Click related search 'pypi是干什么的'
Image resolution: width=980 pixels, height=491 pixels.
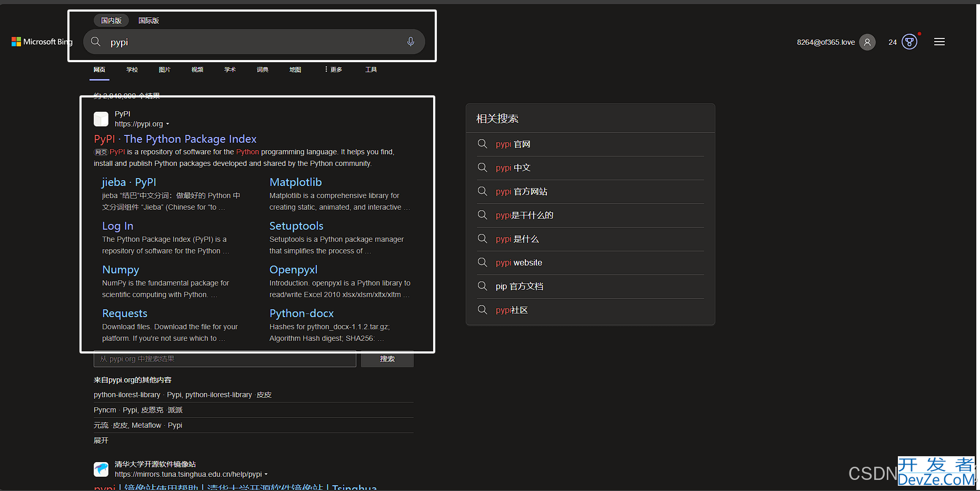click(525, 215)
